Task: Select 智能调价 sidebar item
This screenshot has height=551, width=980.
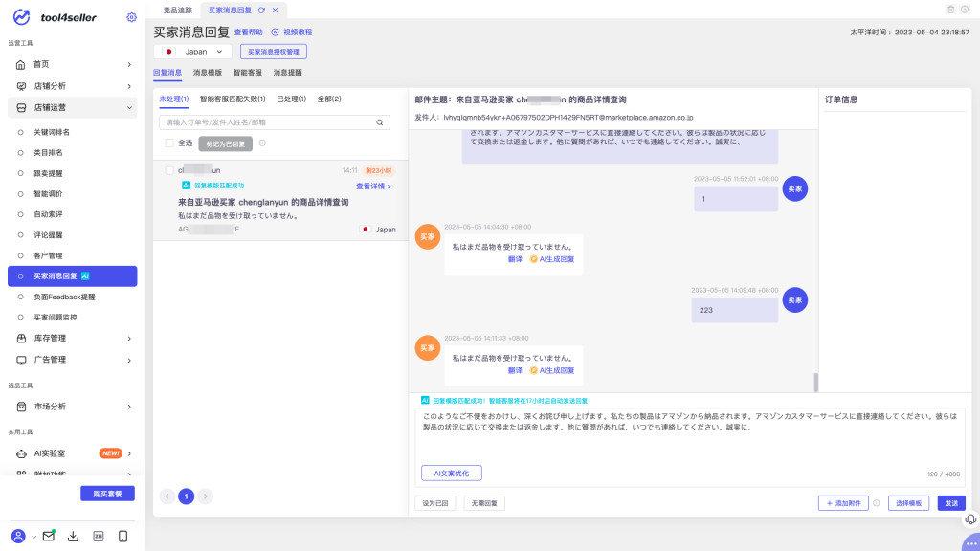Action: [x=48, y=193]
